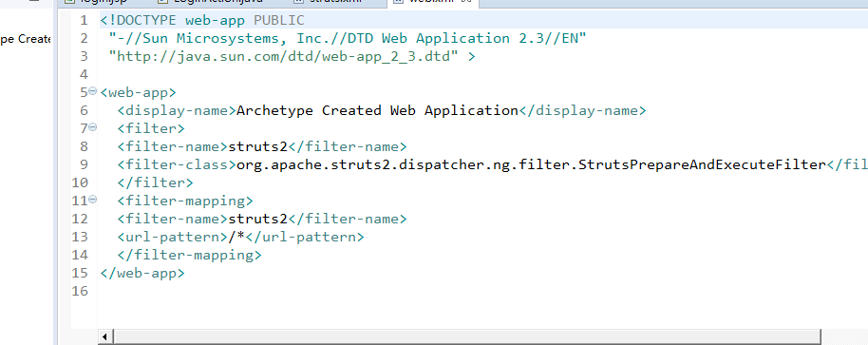Click the /* url-pattern value
868x345 pixels.
click(x=236, y=237)
